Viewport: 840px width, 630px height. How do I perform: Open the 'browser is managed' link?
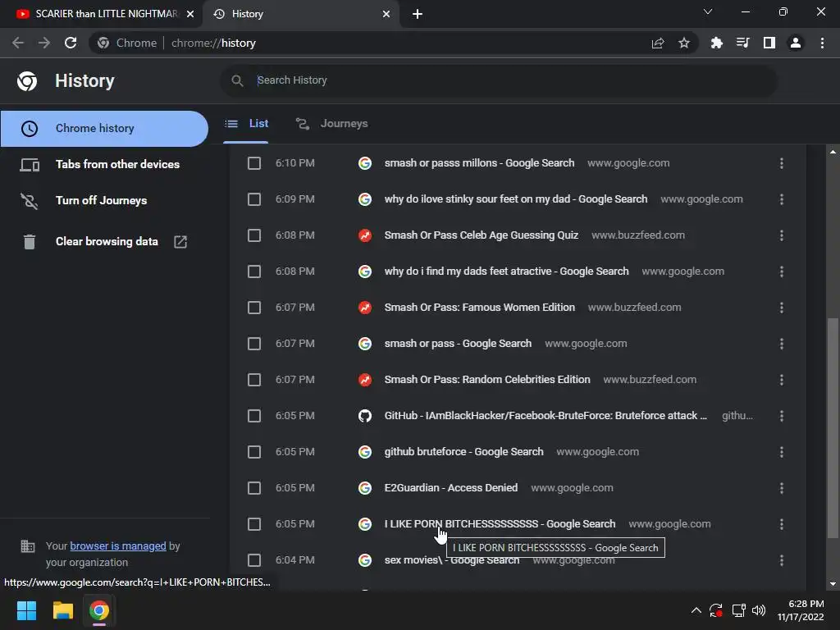118,546
